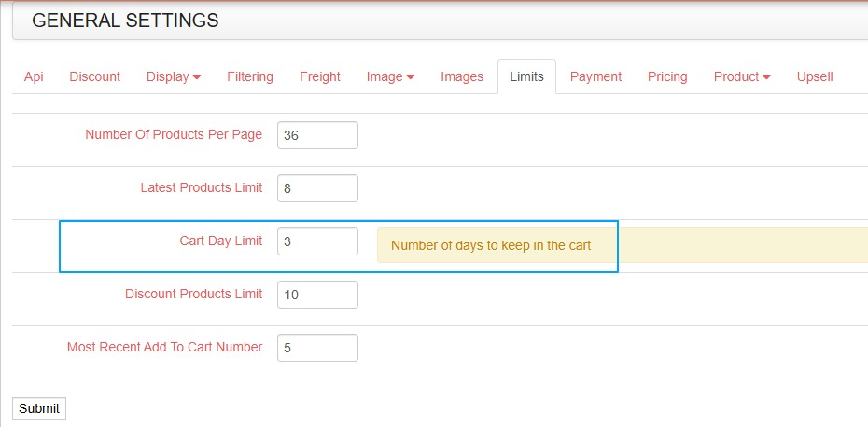The height and width of the screenshot is (427, 868).
Task: Click the Cart Day Limit label
Action: (221, 241)
